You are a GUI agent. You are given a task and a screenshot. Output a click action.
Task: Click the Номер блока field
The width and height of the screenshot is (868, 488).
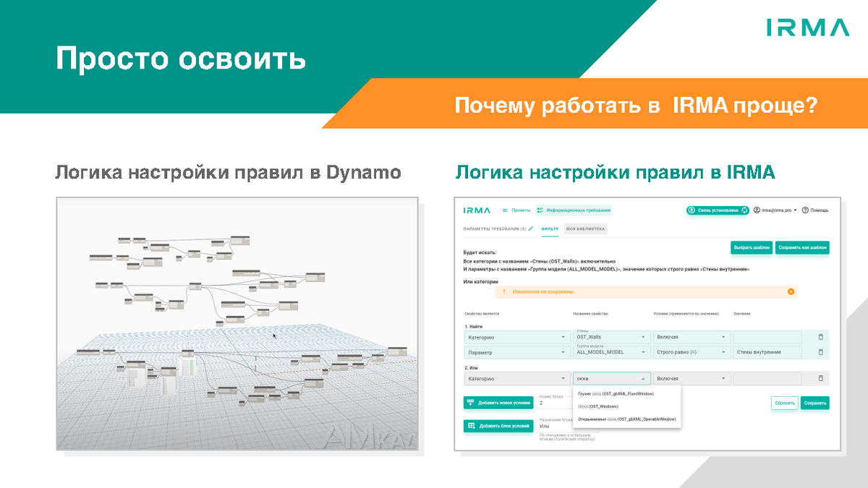tap(555, 401)
